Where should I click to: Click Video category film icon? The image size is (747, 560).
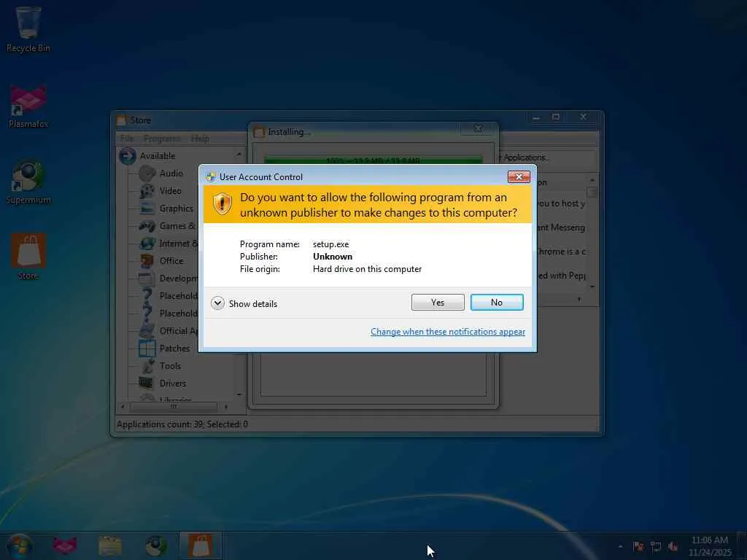pos(147,191)
